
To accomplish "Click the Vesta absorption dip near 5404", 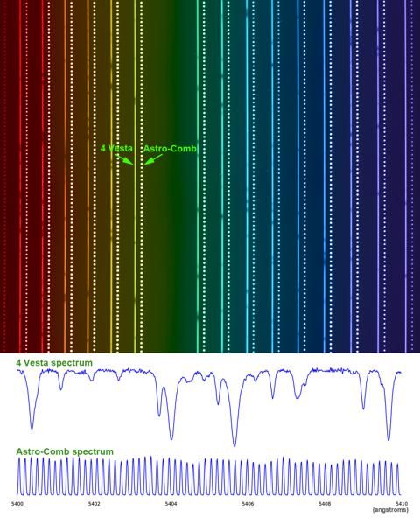I will pyautogui.click(x=171, y=437).
